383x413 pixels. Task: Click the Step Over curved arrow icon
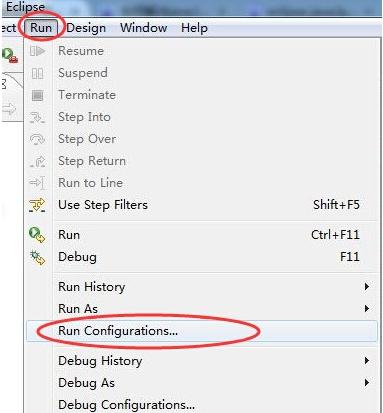pyautogui.click(x=37, y=139)
